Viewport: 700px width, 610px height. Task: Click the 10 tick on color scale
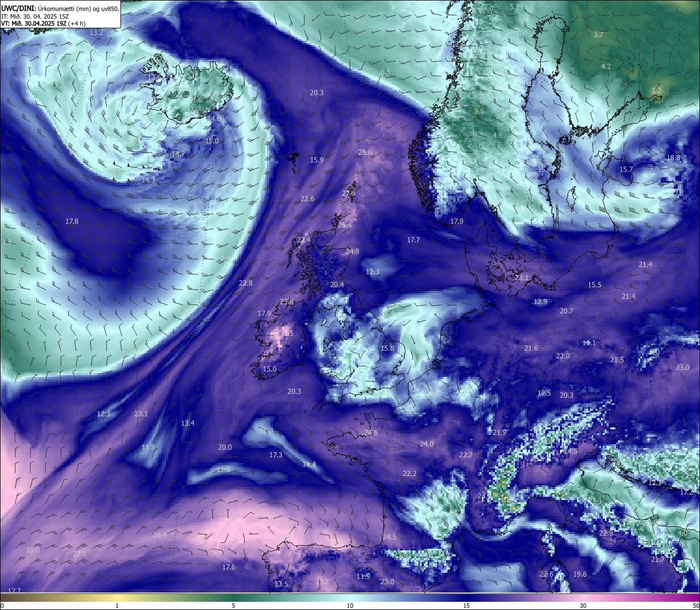coord(350,606)
